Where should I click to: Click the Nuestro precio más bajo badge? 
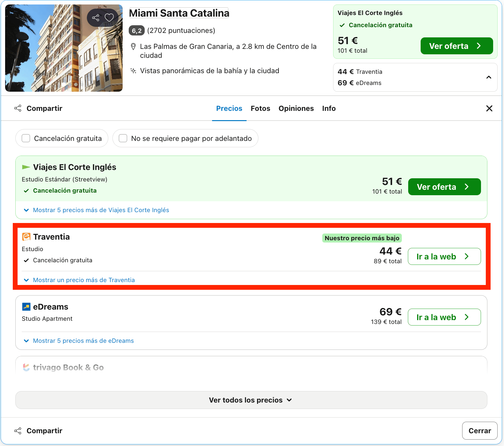tap(362, 238)
